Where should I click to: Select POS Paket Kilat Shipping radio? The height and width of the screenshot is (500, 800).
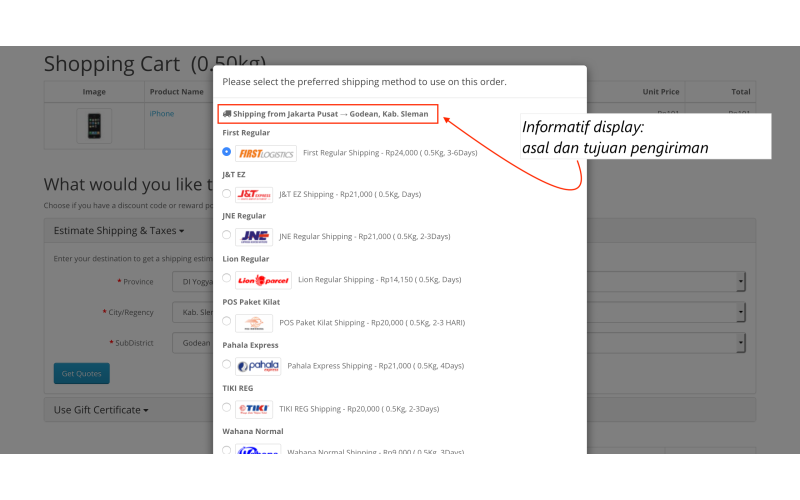click(x=227, y=321)
